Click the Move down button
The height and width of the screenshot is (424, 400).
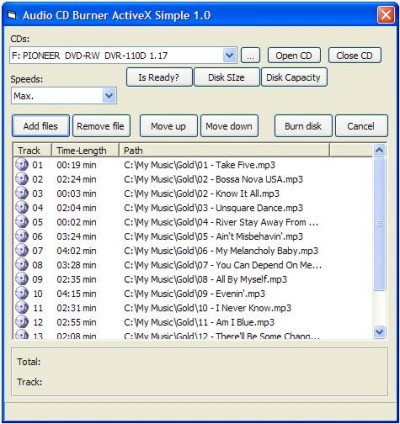tap(229, 126)
